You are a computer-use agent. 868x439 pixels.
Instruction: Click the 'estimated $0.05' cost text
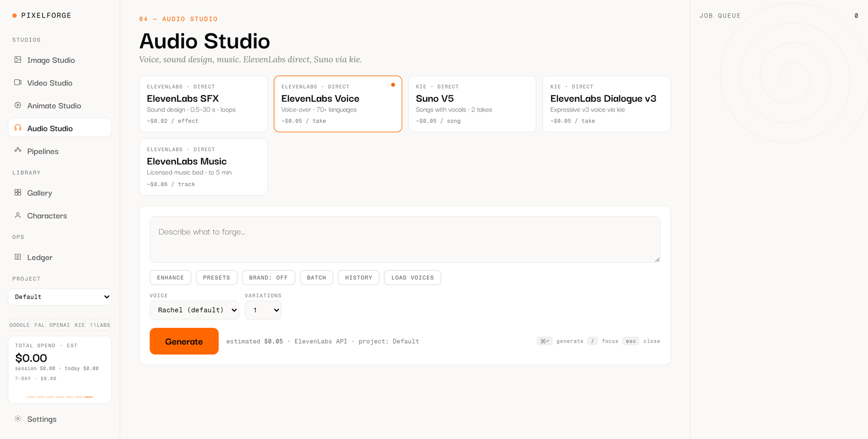coord(255,341)
